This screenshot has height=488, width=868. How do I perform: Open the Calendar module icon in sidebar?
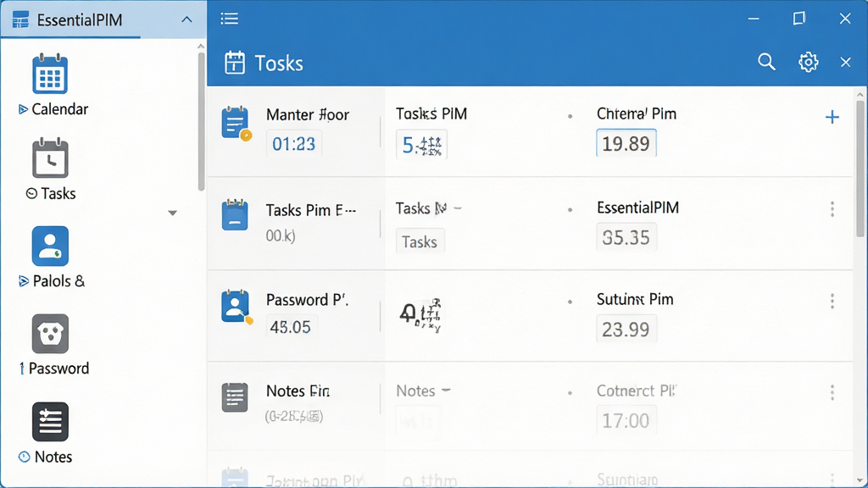[x=50, y=75]
